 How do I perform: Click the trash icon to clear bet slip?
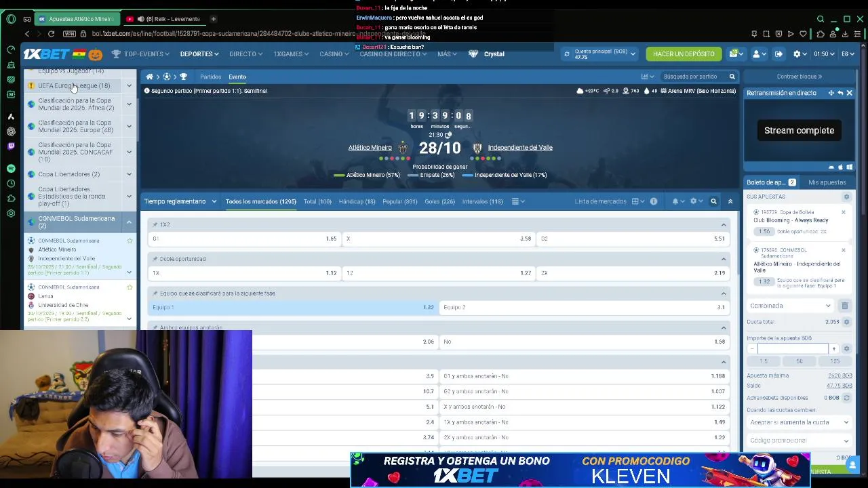845,306
